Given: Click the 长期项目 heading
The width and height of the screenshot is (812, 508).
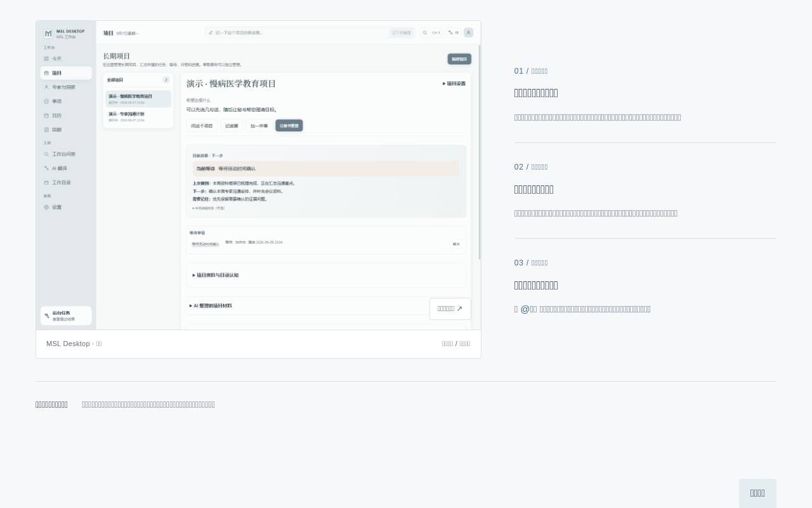Looking at the screenshot, I should pyautogui.click(x=117, y=56).
